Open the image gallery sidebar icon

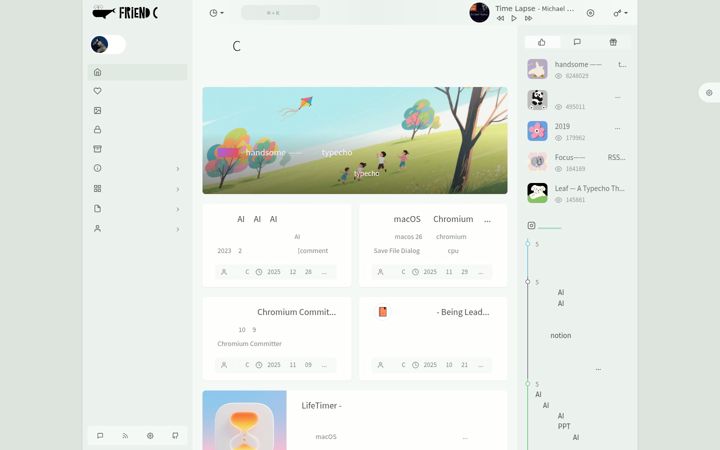[97, 110]
